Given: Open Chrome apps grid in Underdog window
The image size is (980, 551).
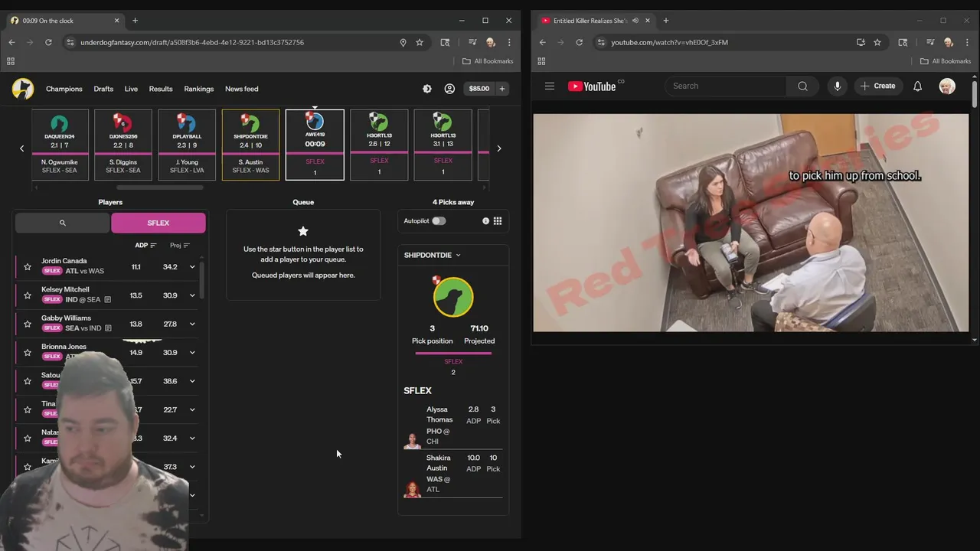Looking at the screenshot, I should click(11, 61).
